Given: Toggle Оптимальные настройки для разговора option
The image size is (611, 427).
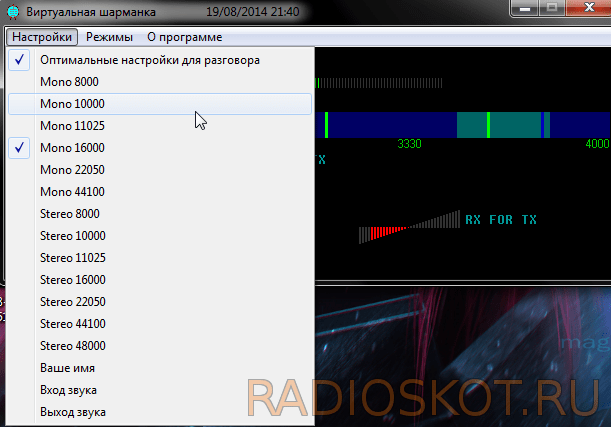Looking at the screenshot, I should coord(160,60).
